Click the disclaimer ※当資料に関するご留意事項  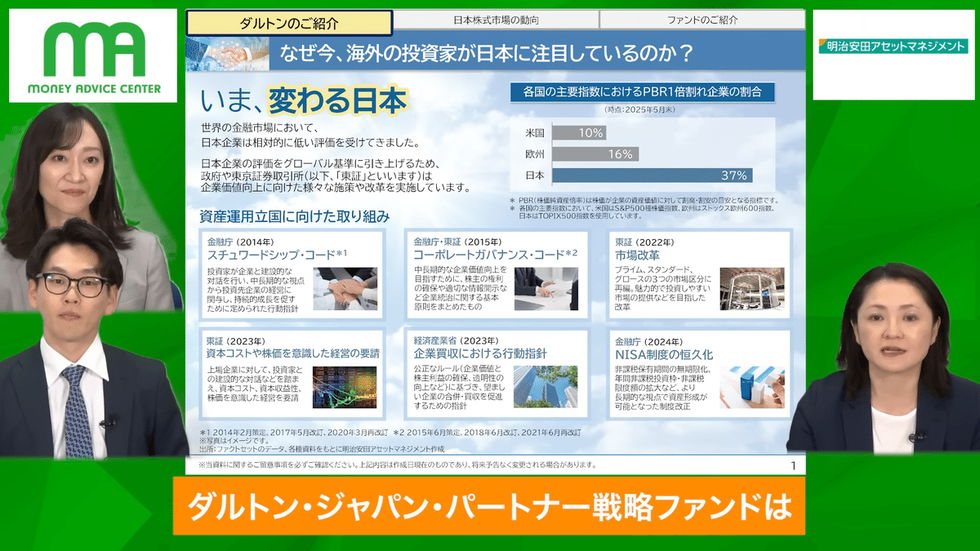point(397,465)
